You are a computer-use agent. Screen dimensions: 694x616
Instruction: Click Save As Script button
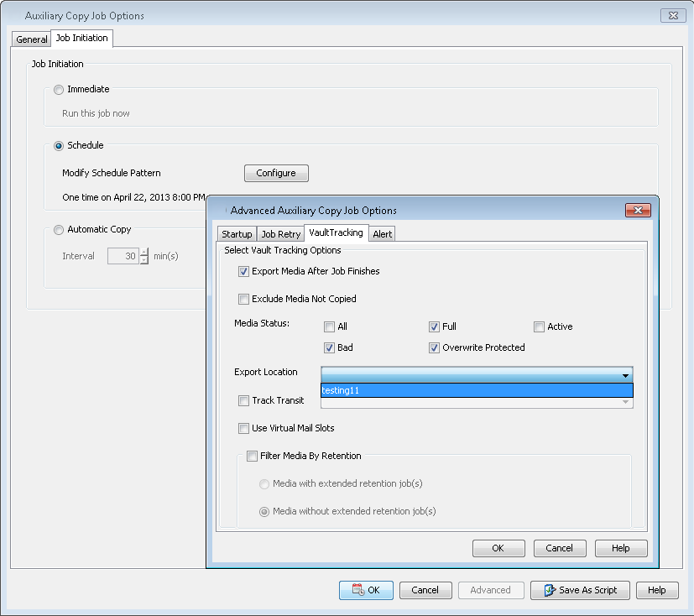580,590
